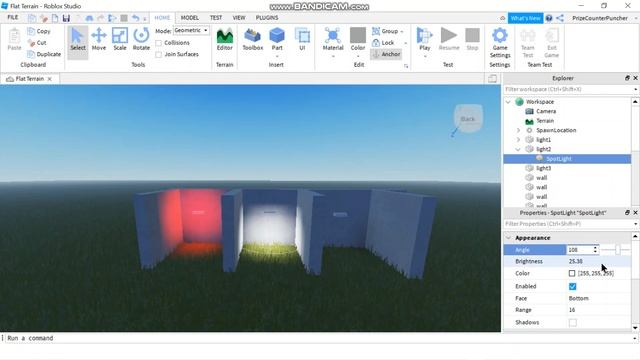Click the Angle value stepper arrows
Image resolution: width=640 pixels, height=360 pixels.
[x=595, y=249]
